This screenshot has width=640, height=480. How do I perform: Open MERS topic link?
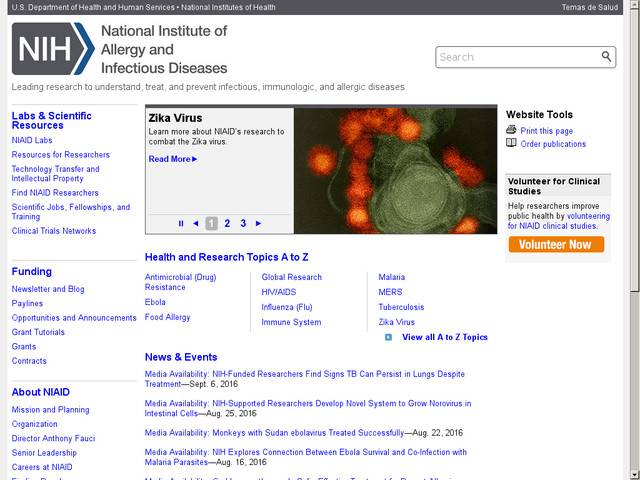[x=390, y=292]
